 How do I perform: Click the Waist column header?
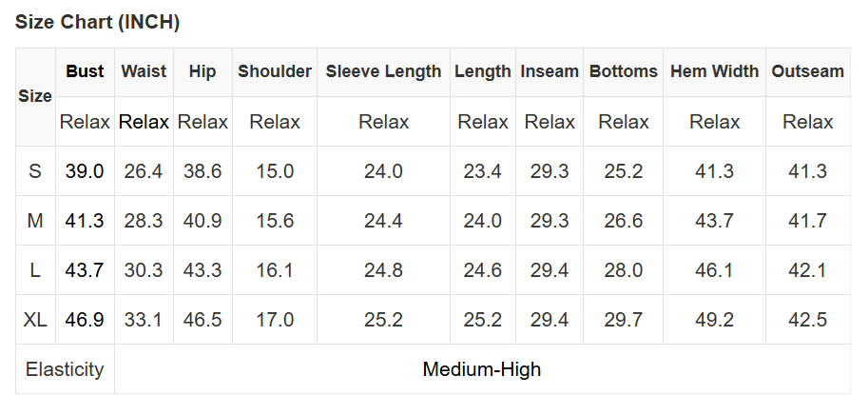click(x=144, y=71)
